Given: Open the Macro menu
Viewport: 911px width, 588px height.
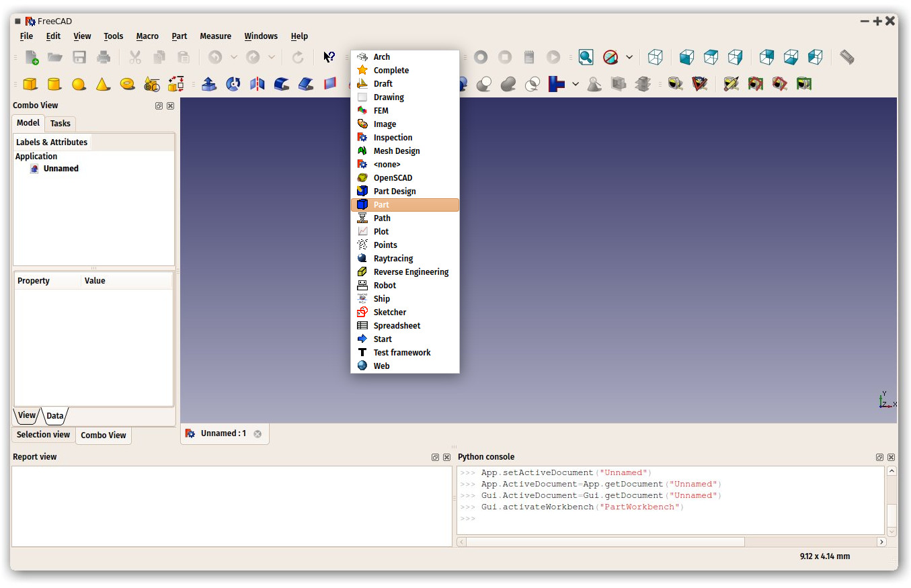Looking at the screenshot, I should coord(147,36).
